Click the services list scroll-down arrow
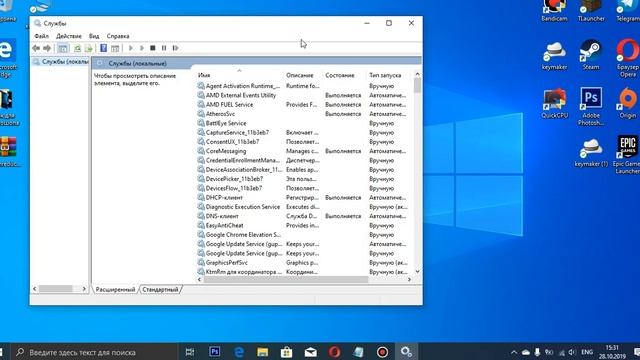 pyautogui.click(x=417, y=271)
